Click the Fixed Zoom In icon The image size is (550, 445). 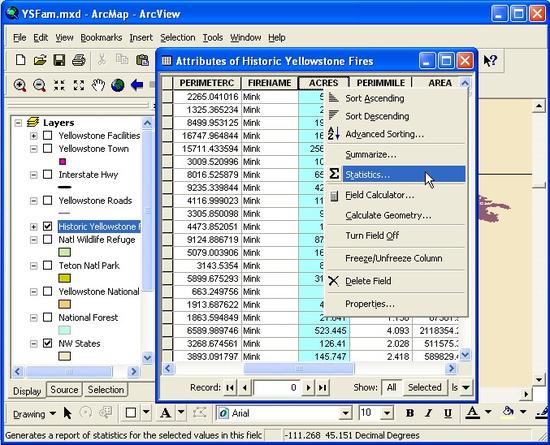[59, 85]
